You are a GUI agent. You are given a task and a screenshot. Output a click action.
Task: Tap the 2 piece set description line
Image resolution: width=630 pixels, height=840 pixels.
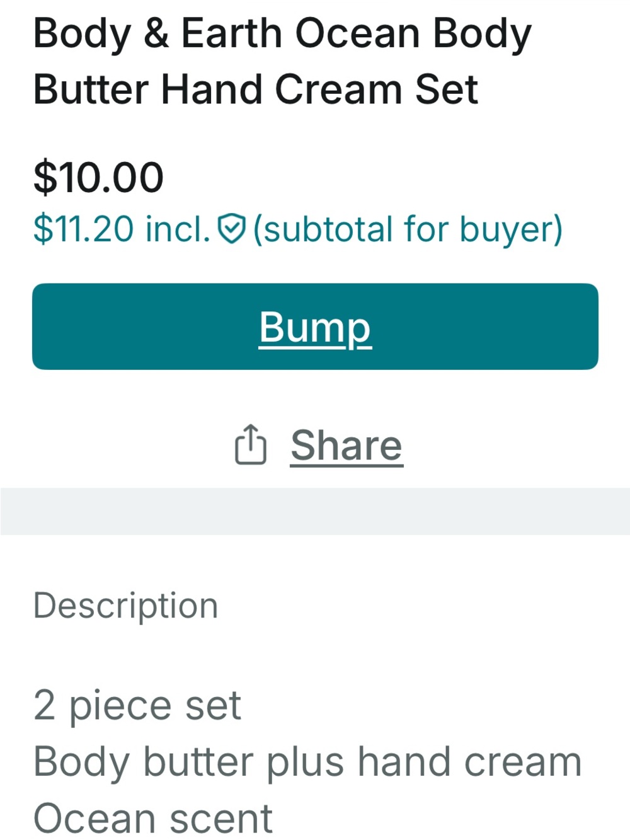coord(137,705)
